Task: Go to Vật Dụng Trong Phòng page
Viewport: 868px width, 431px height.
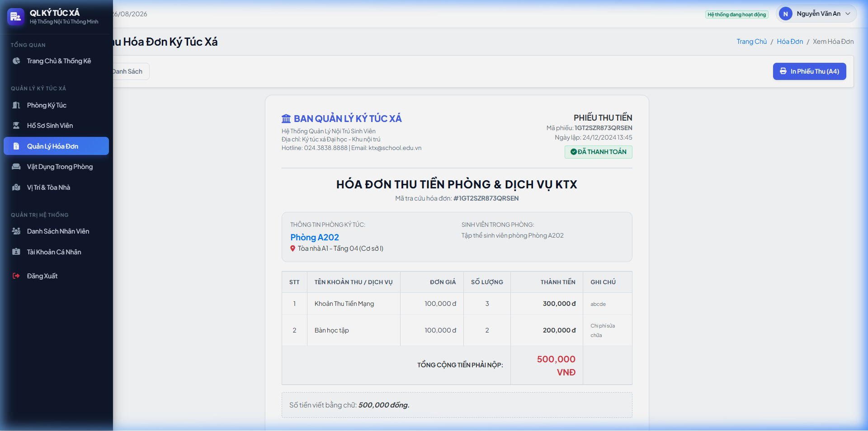Action: (x=57, y=167)
